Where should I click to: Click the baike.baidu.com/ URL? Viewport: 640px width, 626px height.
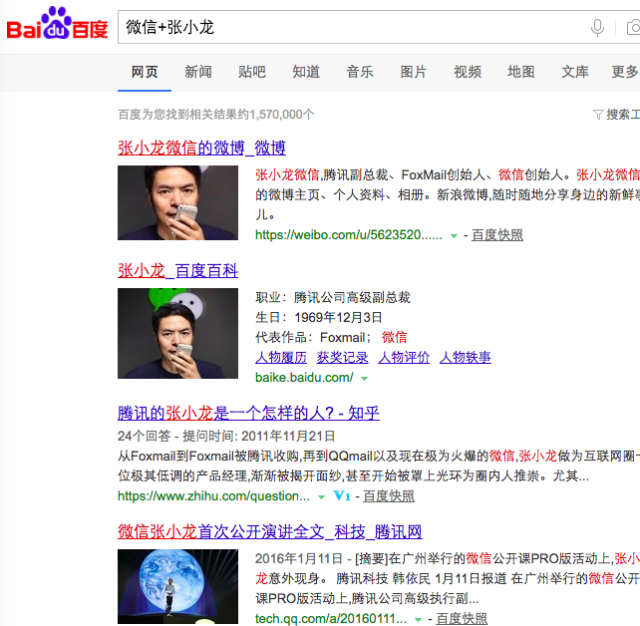pyautogui.click(x=304, y=377)
